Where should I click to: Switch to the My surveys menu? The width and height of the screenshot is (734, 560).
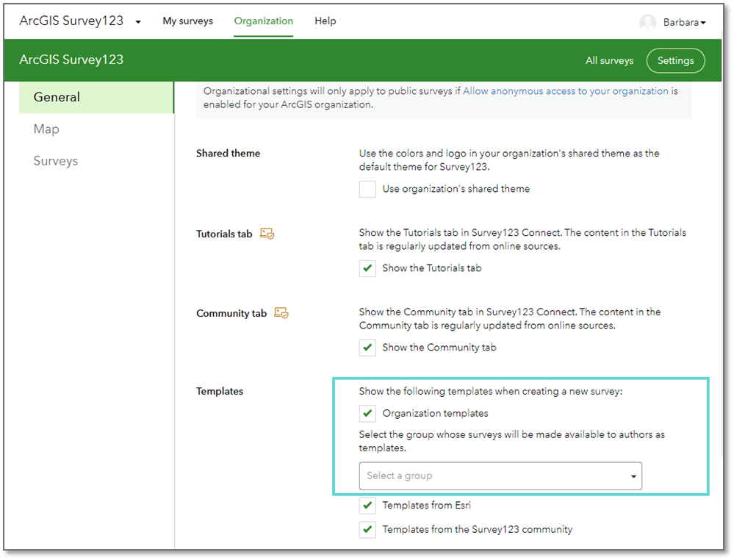click(187, 21)
